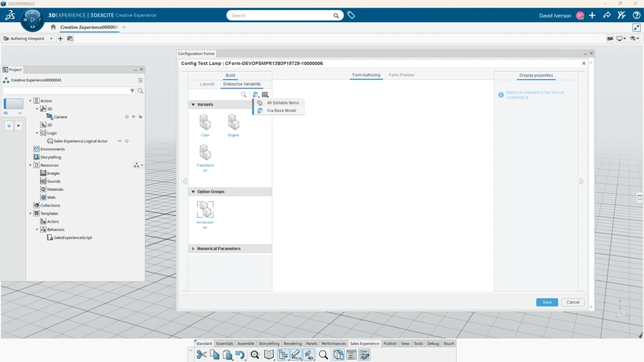644x362 pixels.
Task: Click the product box with dollar sign icon
Action: [338, 355]
